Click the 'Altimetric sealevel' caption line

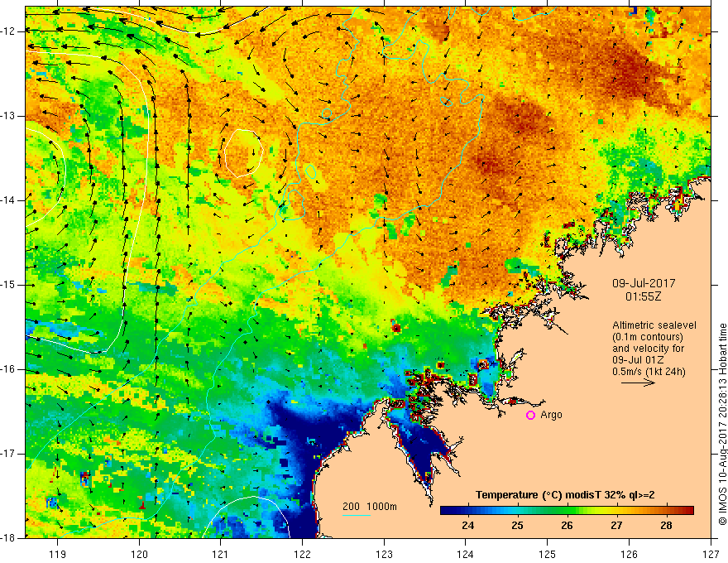(654, 325)
